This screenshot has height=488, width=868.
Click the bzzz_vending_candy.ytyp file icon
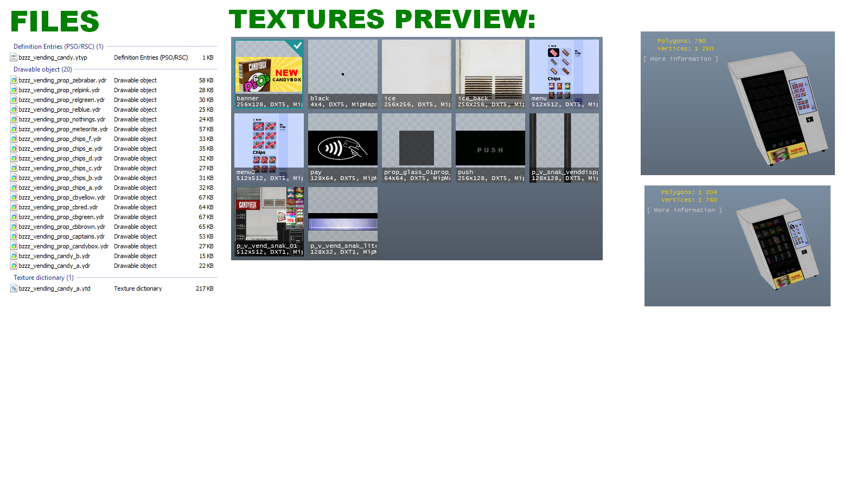pos(14,57)
